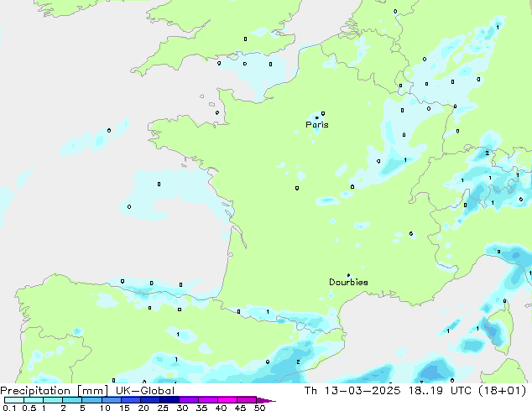Click the UK-Global model name
The width and height of the screenshot is (532, 411).
(x=145, y=391)
